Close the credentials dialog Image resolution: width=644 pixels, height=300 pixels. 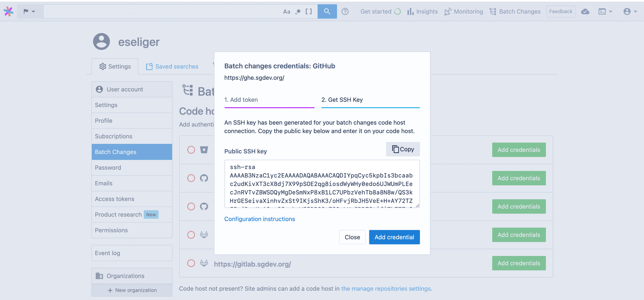pyautogui.click(x=352, y=237)
